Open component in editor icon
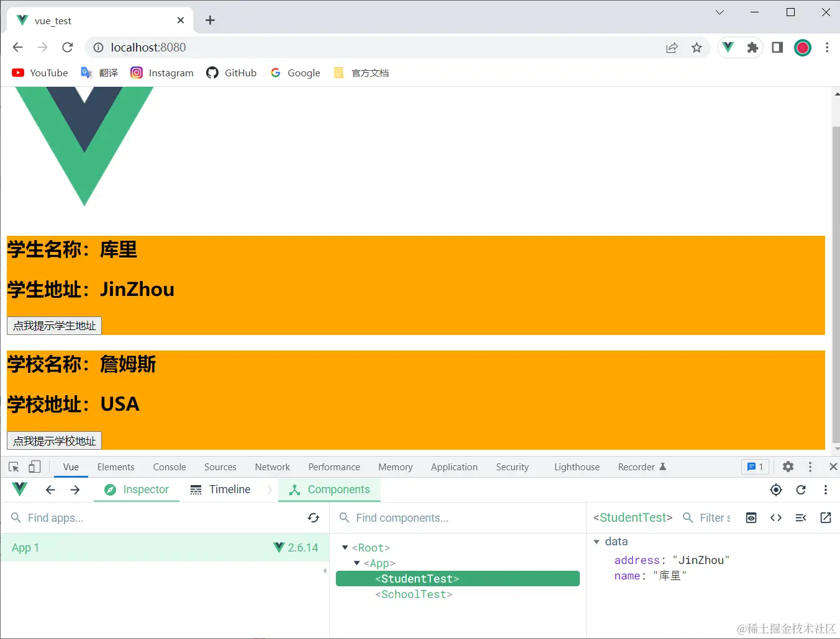The width and height of the screenshot is (840, 639). pos(826,517)
